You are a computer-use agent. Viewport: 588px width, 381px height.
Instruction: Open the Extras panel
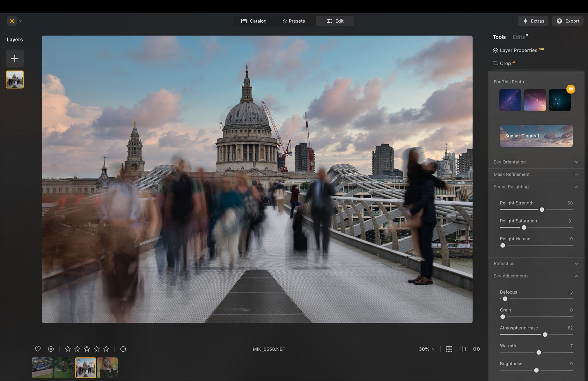(x=533, y=21)
